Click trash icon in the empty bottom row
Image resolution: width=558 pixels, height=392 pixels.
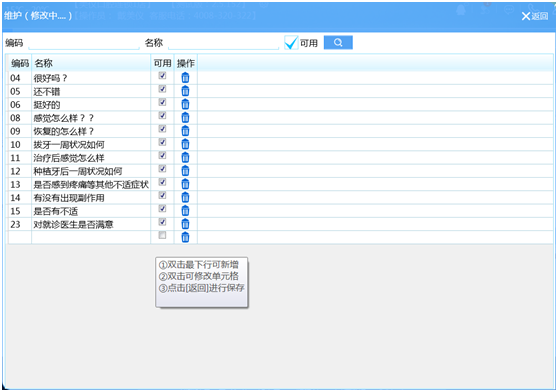pos(185,237)
